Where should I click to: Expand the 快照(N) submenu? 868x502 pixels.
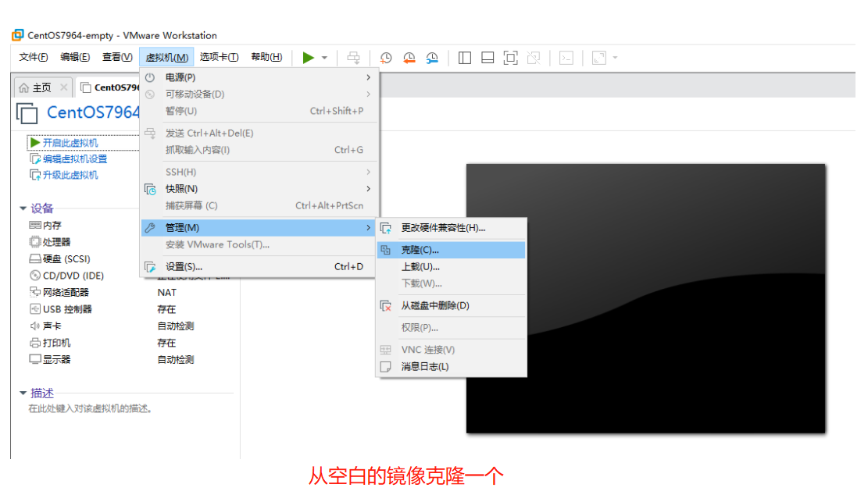pos(259,189)
